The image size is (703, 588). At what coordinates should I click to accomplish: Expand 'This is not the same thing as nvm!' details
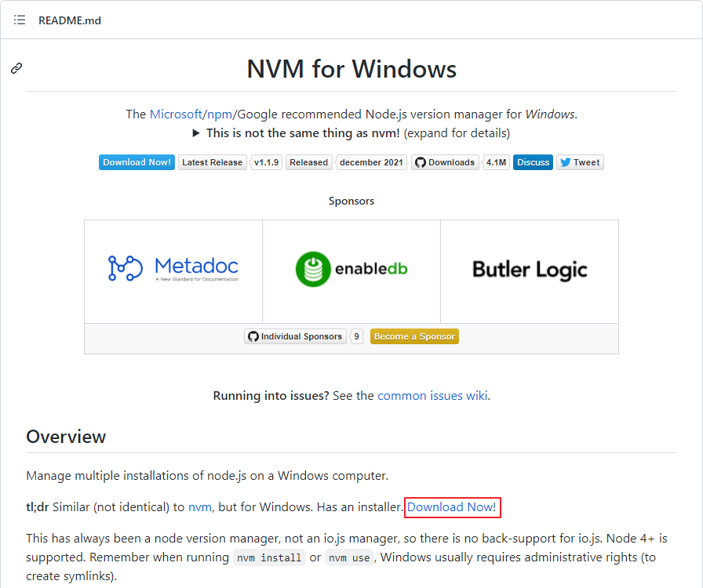pos(351,133)
